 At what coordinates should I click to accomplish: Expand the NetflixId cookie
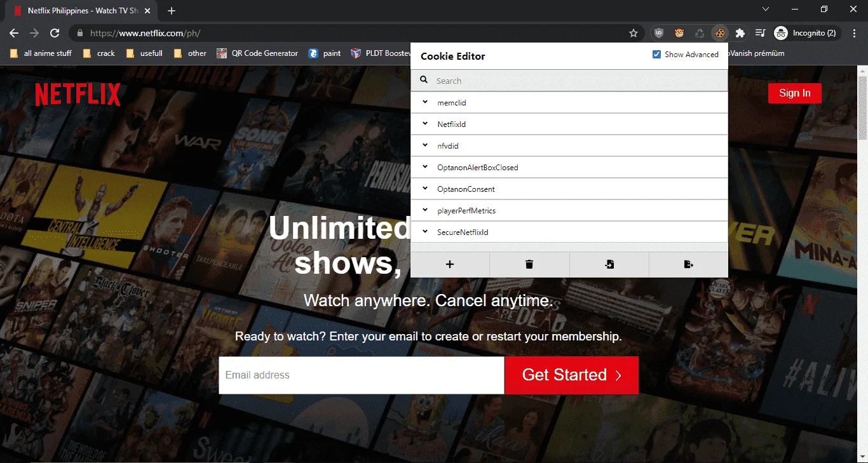coord(569,124)
